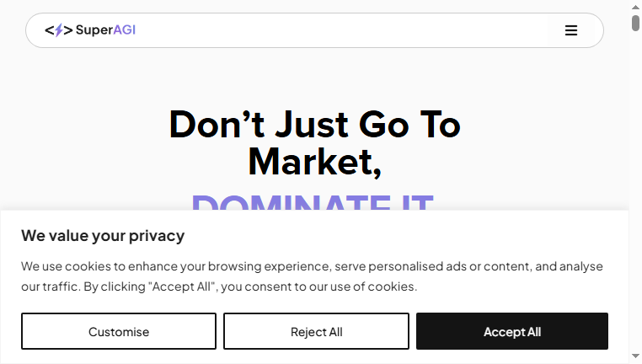Click the lightning bolt code-bracket logo icon

(x=58, y=29)
